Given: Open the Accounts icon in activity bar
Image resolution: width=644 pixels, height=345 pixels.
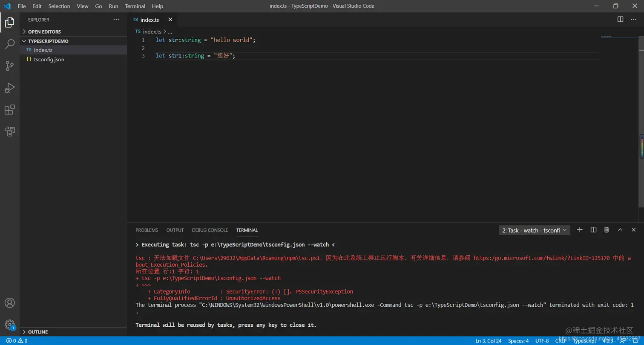Looking at the screenshot, I should 9,303.
